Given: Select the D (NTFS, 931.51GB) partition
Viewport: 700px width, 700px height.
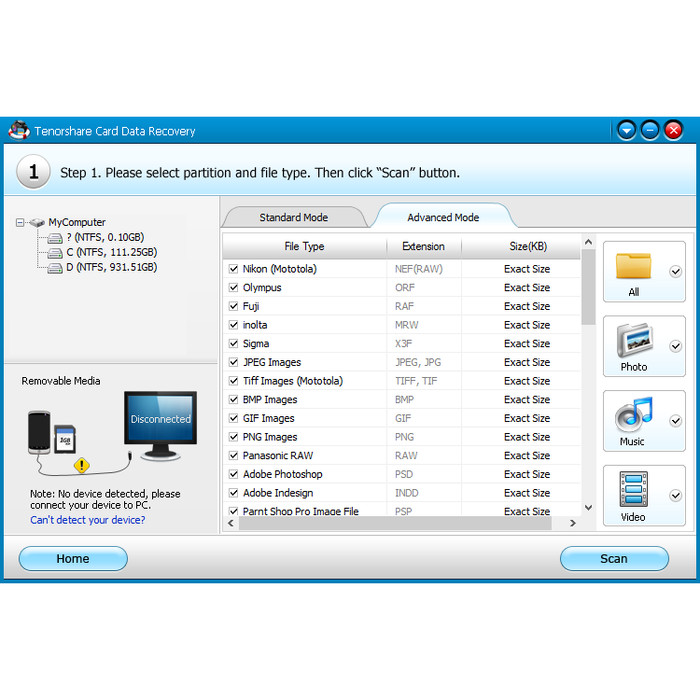Looking at the screenshot, I should coord(112,267).
